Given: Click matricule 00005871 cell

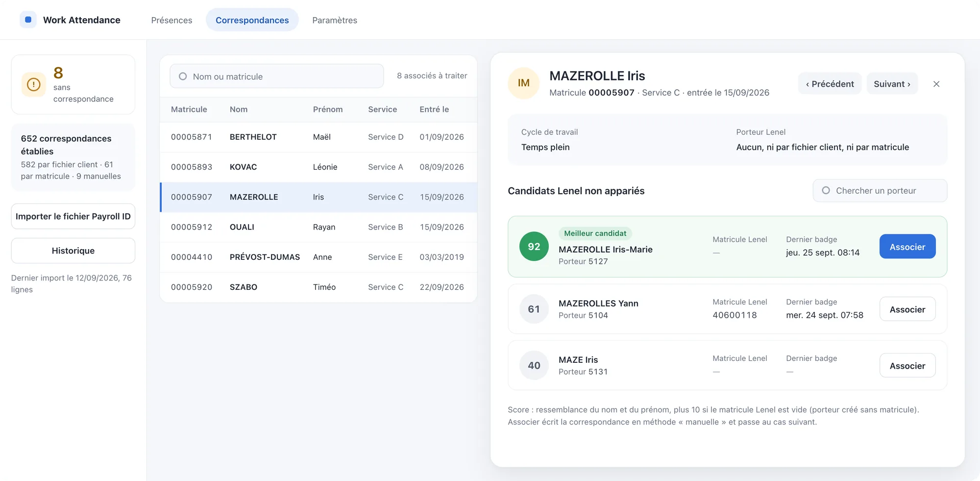Looking at the screenshot, I should 191,137.
